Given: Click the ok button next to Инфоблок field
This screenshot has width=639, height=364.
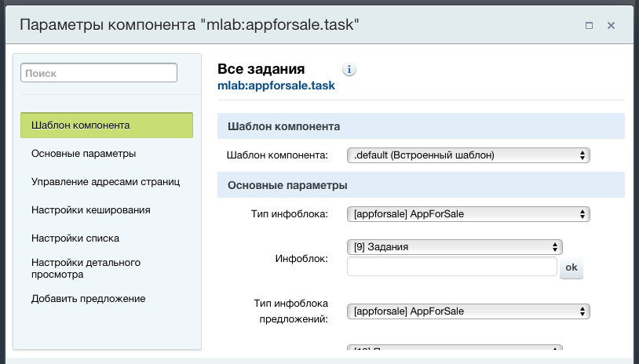Looking at the screenshot, I should [571, 267].
